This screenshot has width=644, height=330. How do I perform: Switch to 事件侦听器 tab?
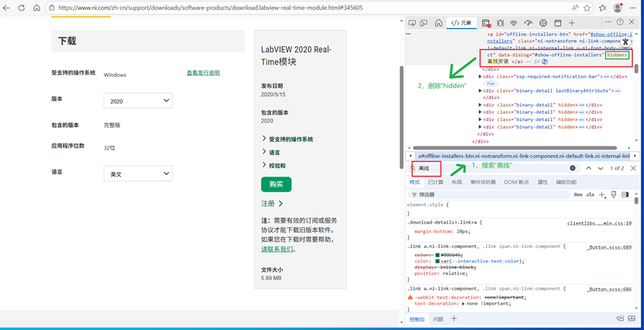(483, 182)
